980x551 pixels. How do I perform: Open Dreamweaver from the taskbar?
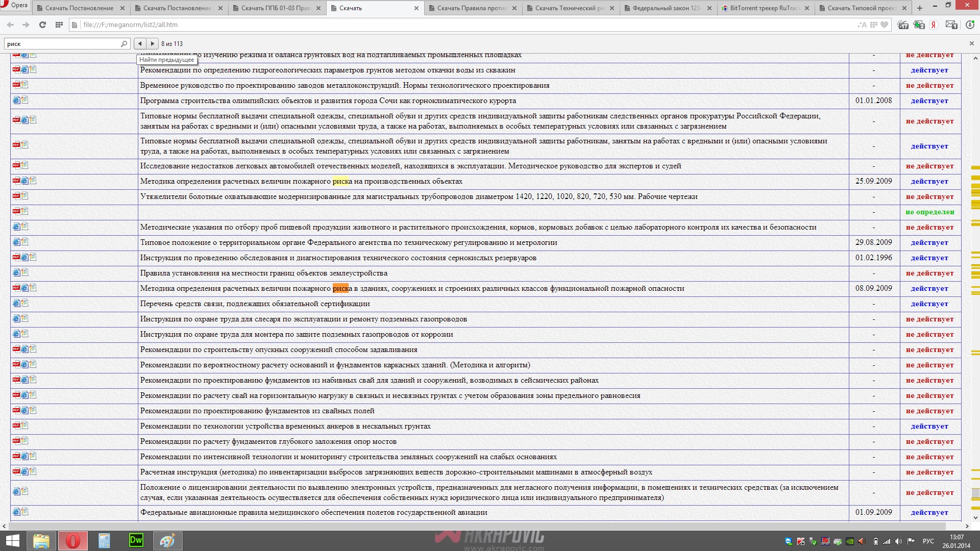click(x=136, y=540)
